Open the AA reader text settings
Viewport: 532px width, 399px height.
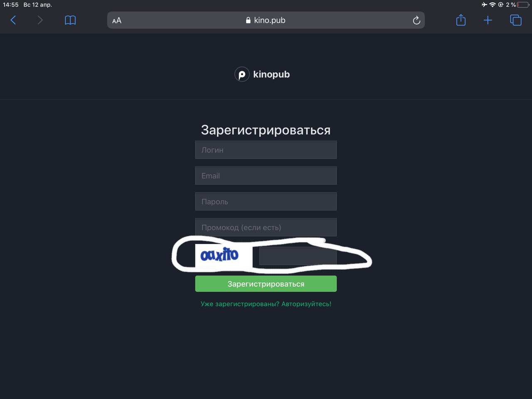117,20
